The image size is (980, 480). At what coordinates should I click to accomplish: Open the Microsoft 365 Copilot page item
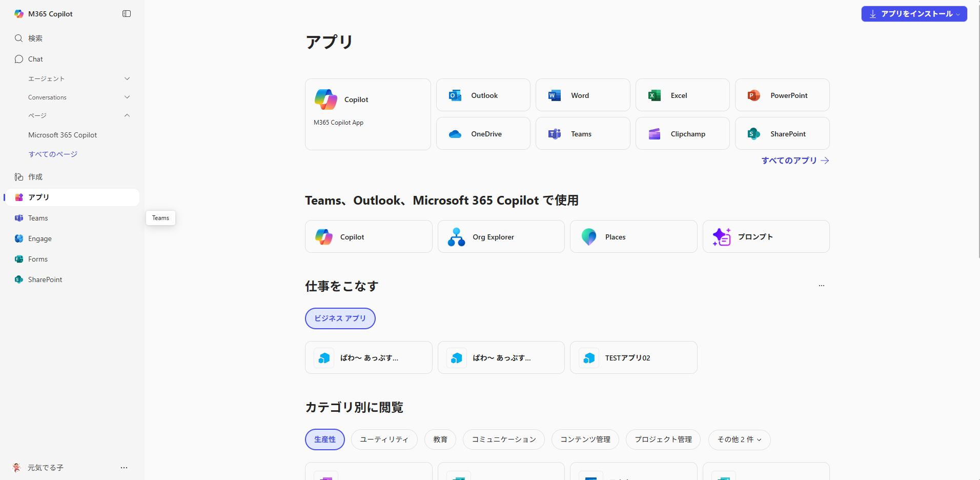pos(63,135)
